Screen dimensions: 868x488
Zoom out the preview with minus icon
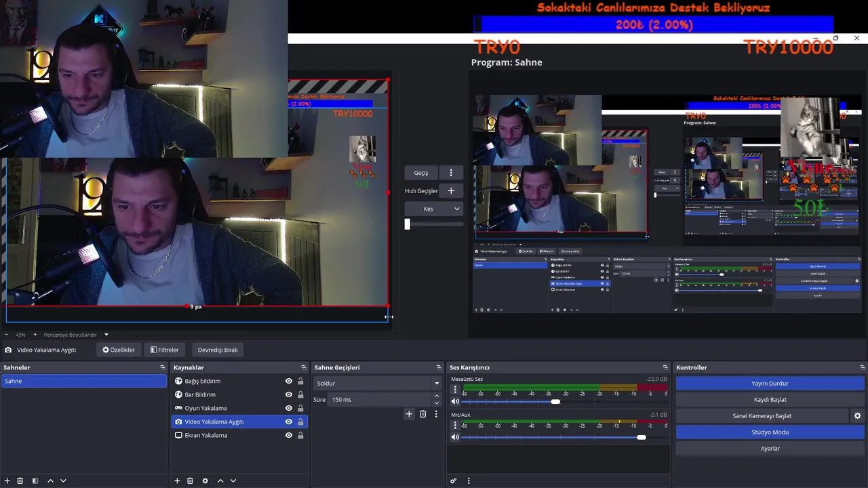(6, 334)
